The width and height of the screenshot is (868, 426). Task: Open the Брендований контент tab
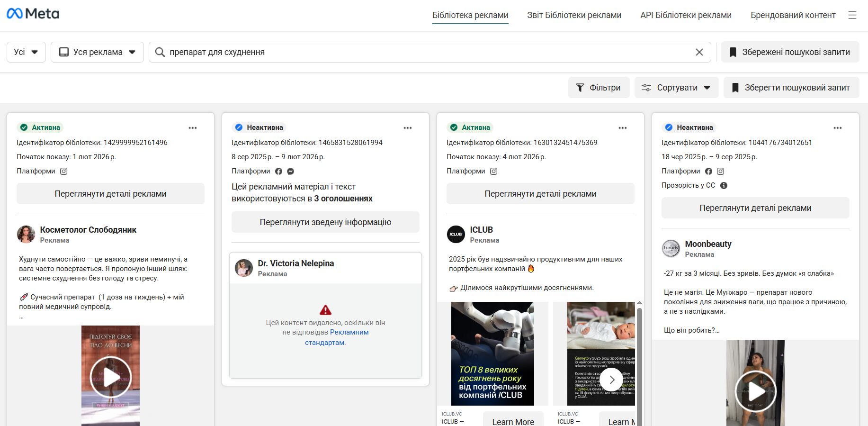pos(793,15)
